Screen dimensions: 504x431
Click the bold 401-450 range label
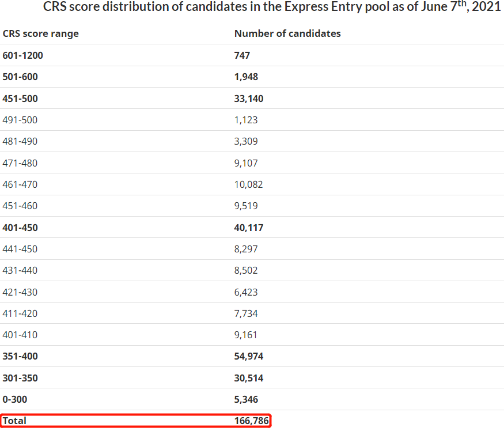click(x=20, y=228)
